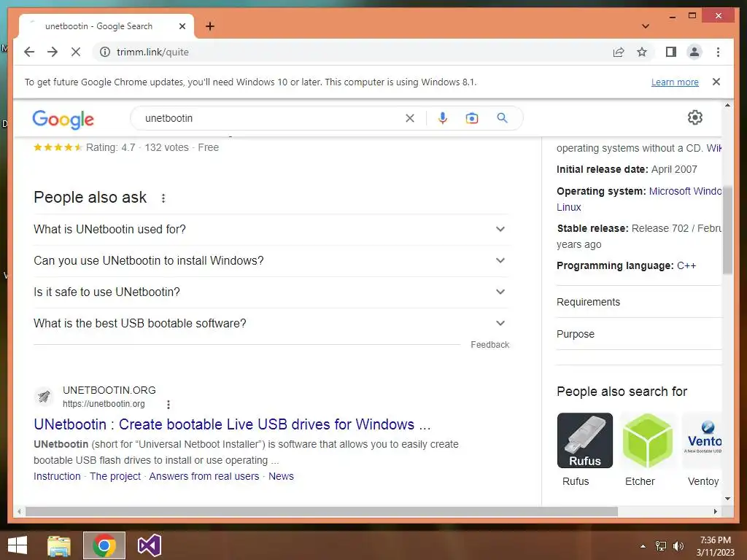Expand What is UNetbootin used for
The image size is (747, 560).
click(271, 230)
